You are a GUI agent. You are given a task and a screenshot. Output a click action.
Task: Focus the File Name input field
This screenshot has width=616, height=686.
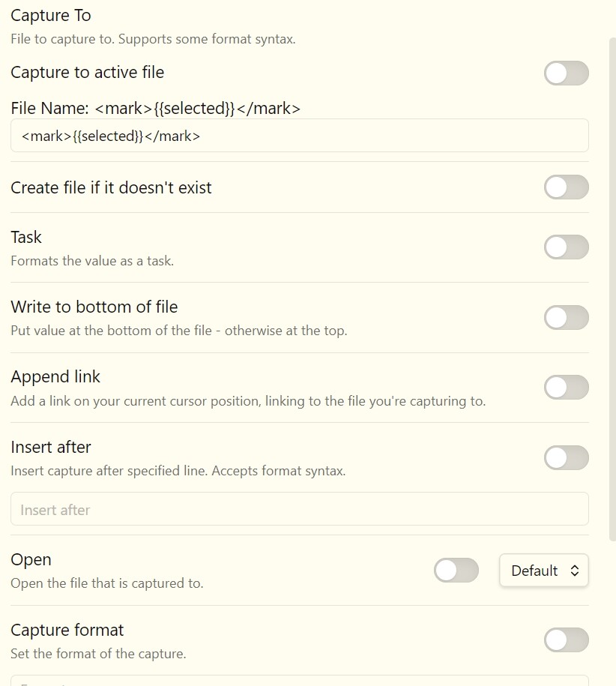point(300,136)
